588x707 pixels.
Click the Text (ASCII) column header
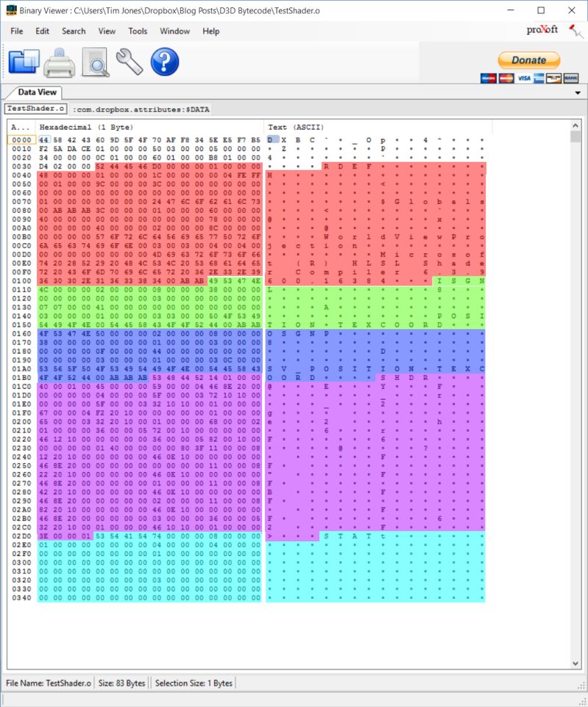point(378,127)
